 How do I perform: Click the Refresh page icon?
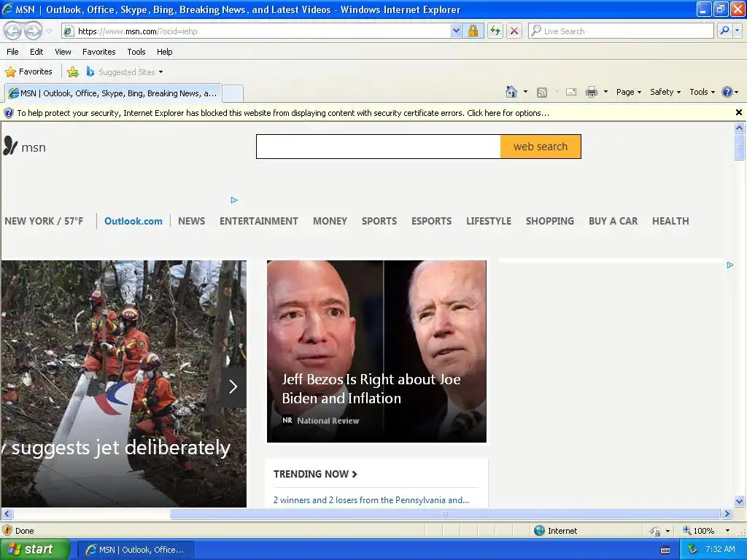[x=495, y=31]
